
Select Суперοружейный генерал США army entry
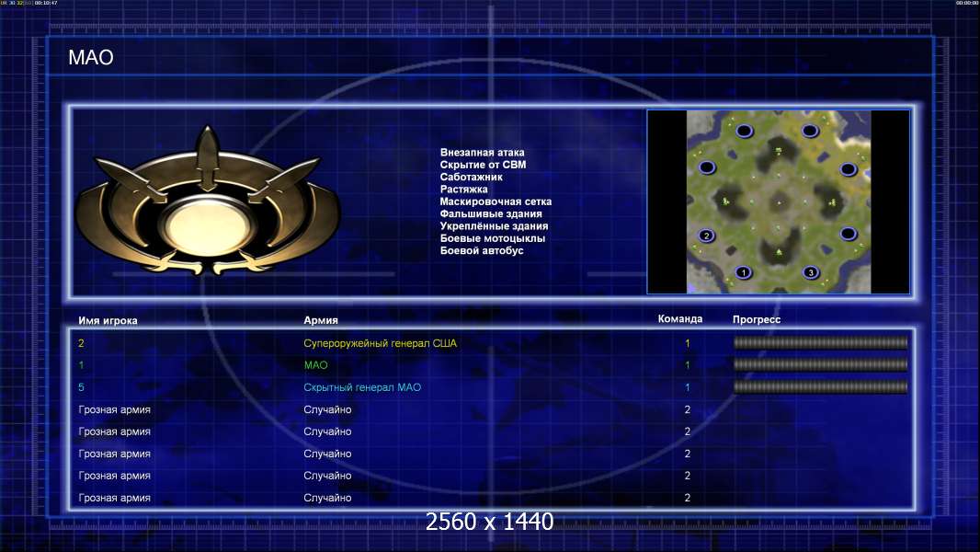coord(380,343)
